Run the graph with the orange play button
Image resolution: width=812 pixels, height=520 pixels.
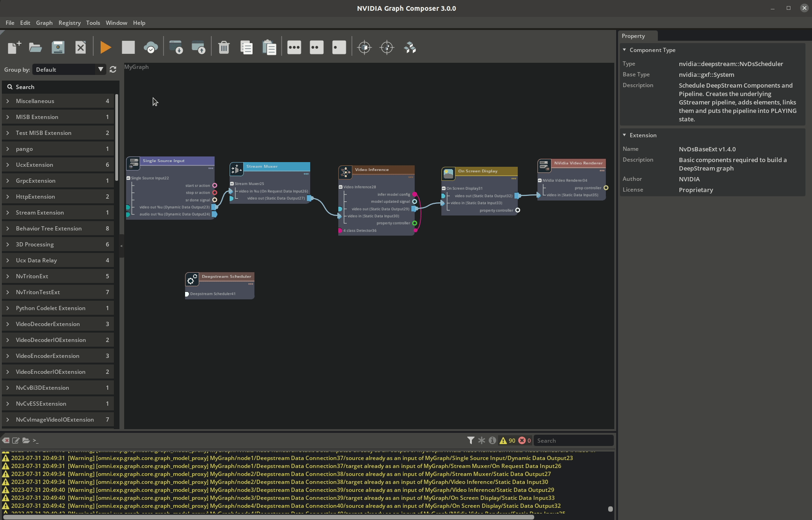pyautogui.click(x=105, y=47)
